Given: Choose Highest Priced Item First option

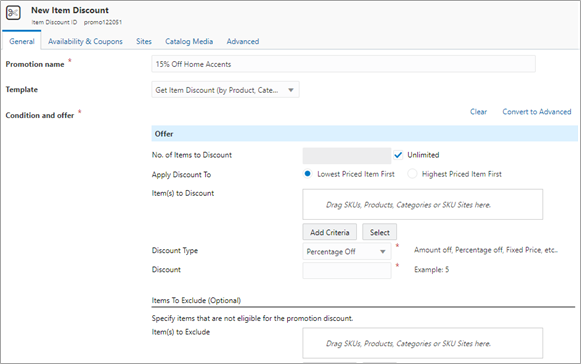Looking at the screenshot, I should [412, 173].
